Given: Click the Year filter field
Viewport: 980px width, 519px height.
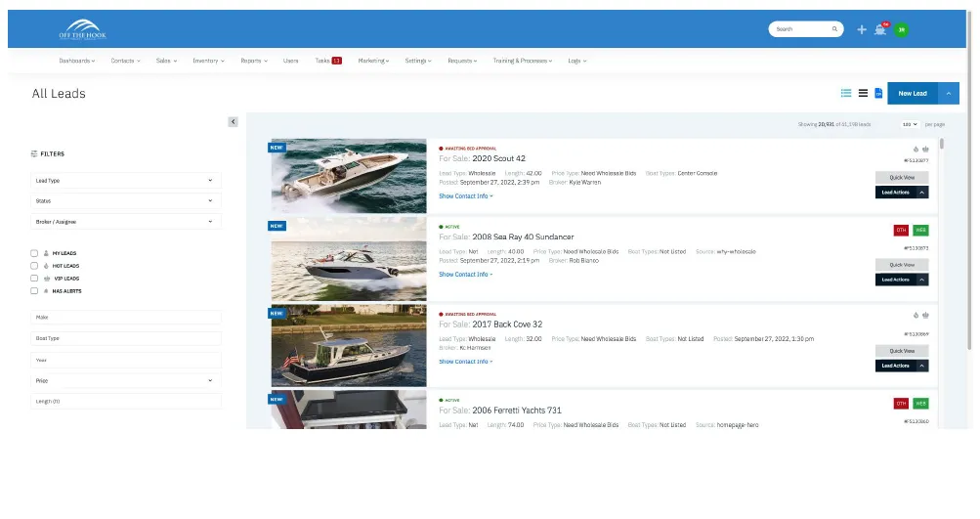Looking at the screenshot, I should point(126,361).
